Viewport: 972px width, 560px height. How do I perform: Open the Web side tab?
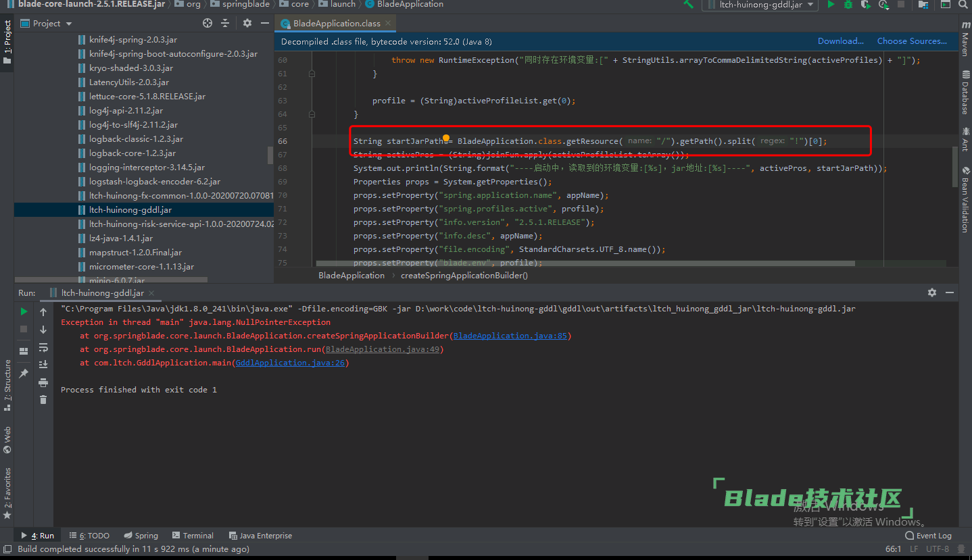[x=7, y=440]
